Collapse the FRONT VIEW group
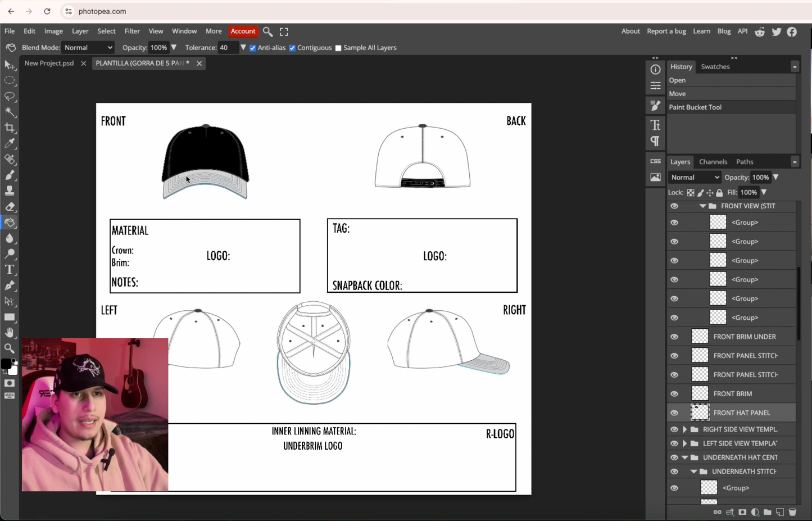Image resolution: width=812 pixels, height=521 pixels. coord(702,206)
